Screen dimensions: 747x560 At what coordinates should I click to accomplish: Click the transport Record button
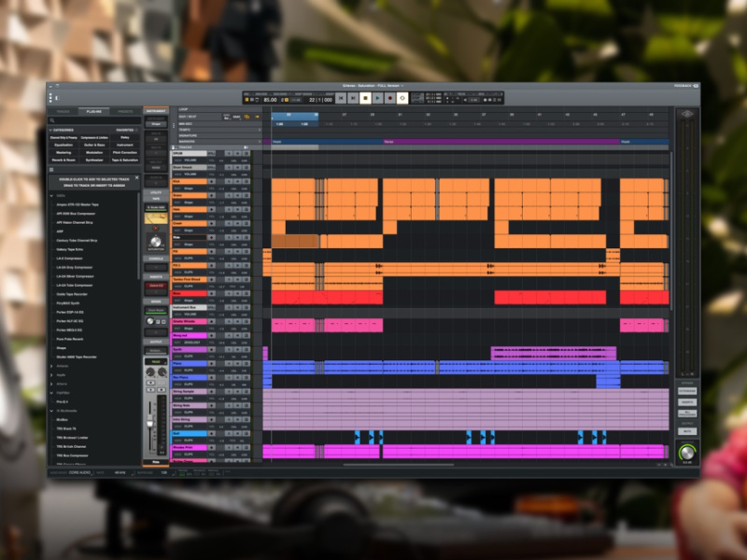pyautogui.click(x=389, y=98)
